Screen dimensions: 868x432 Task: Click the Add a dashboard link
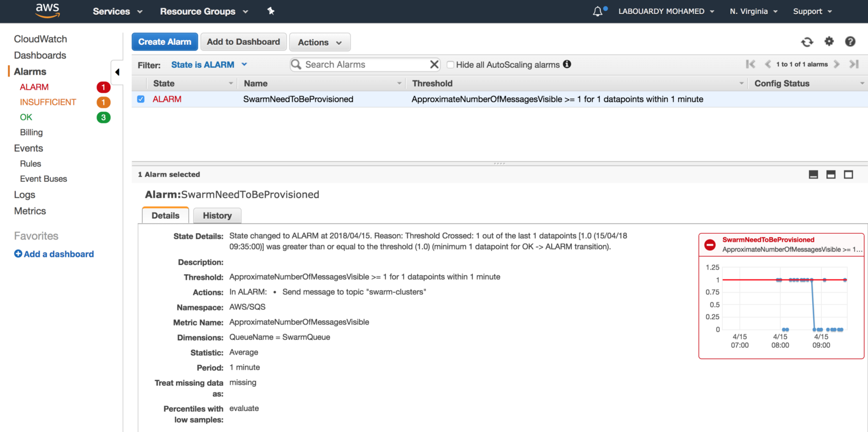tap(54, 254)
